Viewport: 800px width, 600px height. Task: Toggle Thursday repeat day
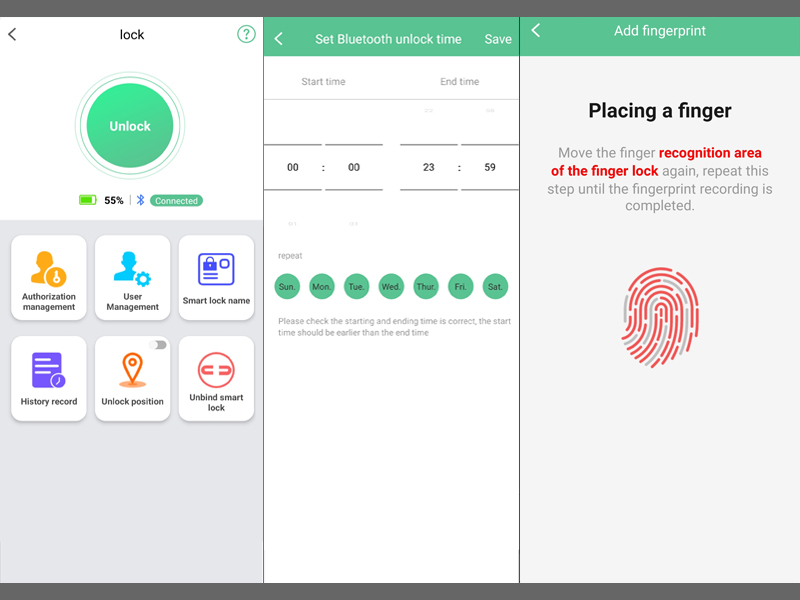[426, 286]
